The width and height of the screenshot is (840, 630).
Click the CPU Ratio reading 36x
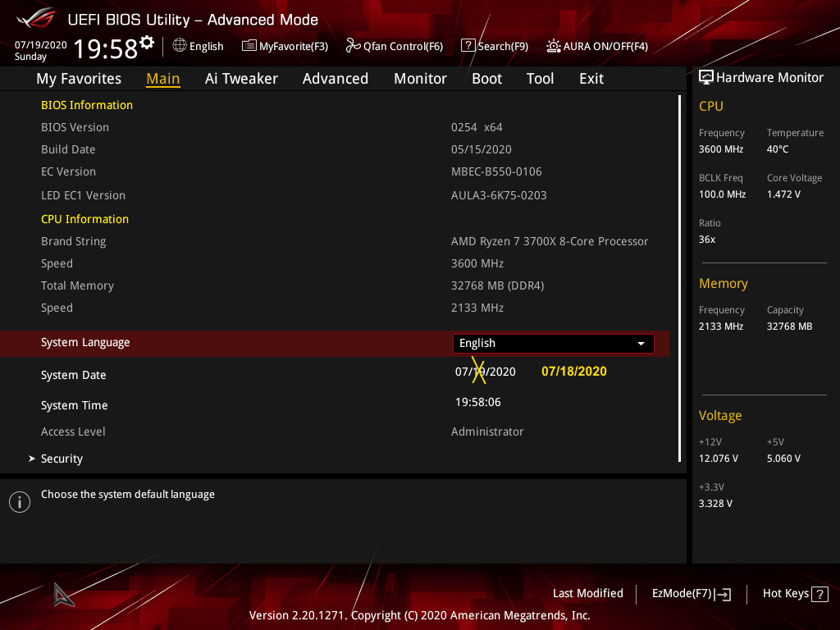coord(707,240)
